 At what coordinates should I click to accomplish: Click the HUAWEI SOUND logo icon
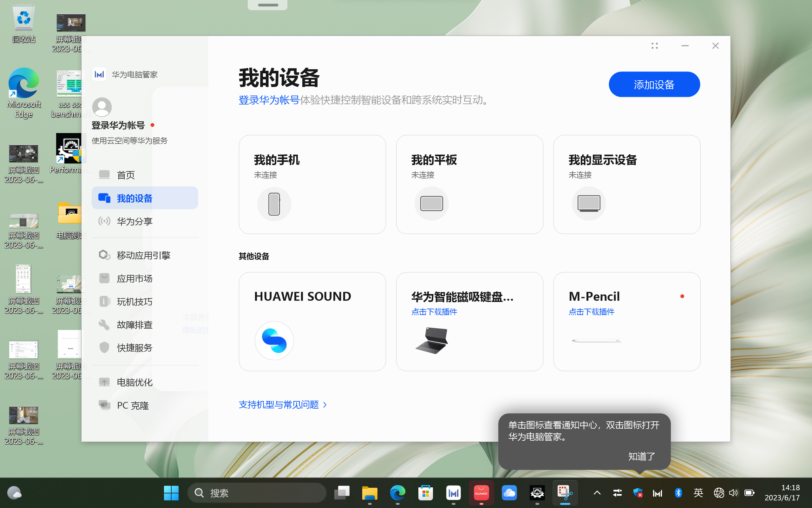[x=274, y=341]
